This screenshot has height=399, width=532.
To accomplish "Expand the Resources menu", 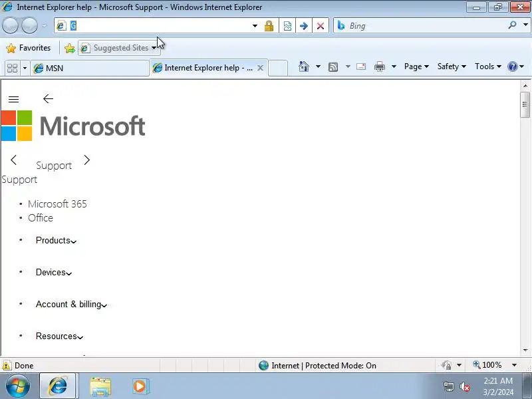I will pyautogui.click(x=59, y=336).
